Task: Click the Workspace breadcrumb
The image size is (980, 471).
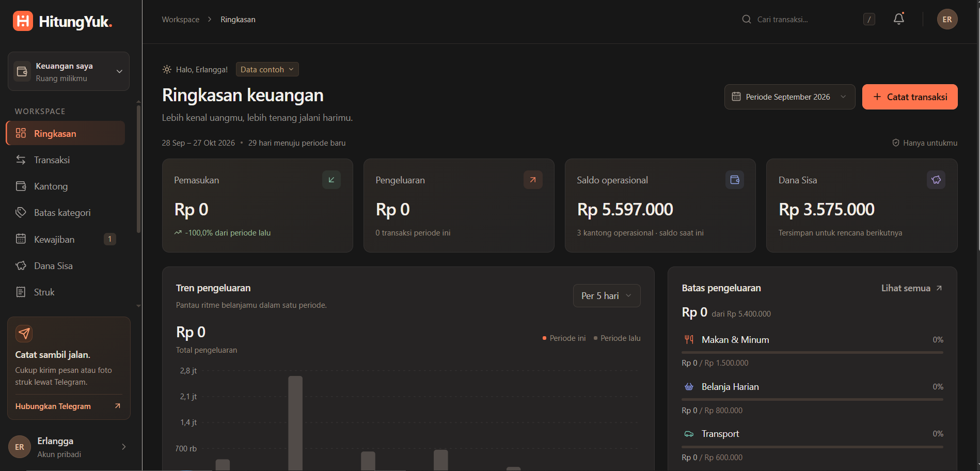Action: click(180, 20)
